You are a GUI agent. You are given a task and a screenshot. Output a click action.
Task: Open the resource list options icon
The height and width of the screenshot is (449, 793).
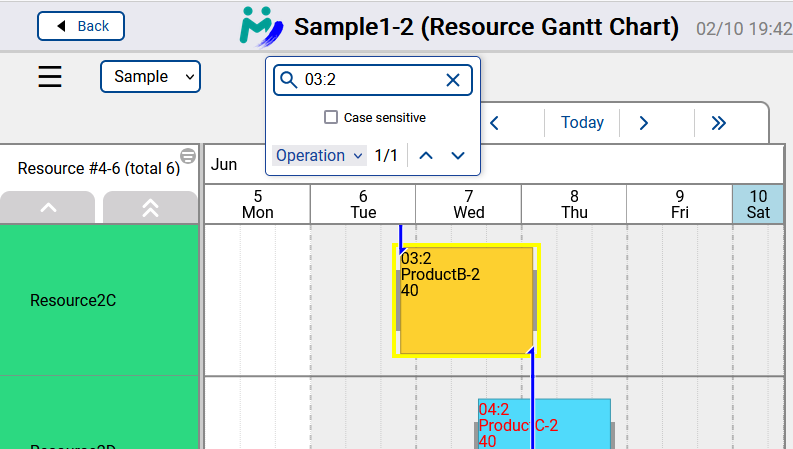(188, 156)
